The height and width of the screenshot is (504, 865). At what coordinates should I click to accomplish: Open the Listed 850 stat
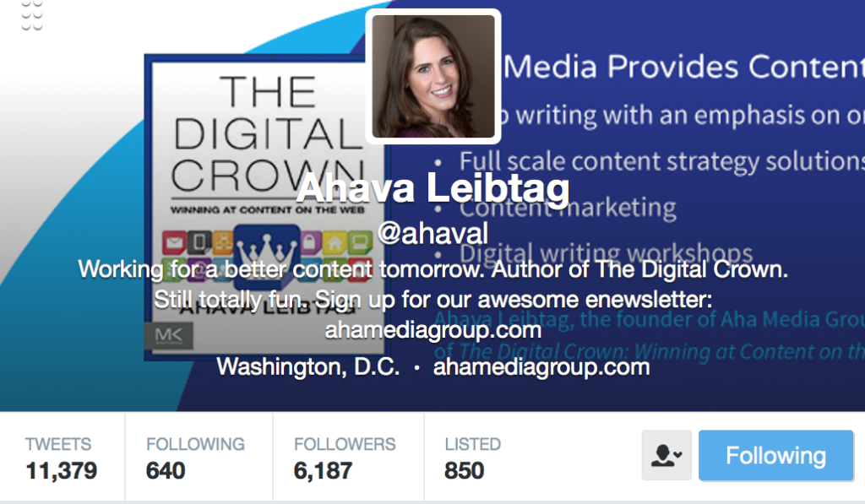point(473,458)
